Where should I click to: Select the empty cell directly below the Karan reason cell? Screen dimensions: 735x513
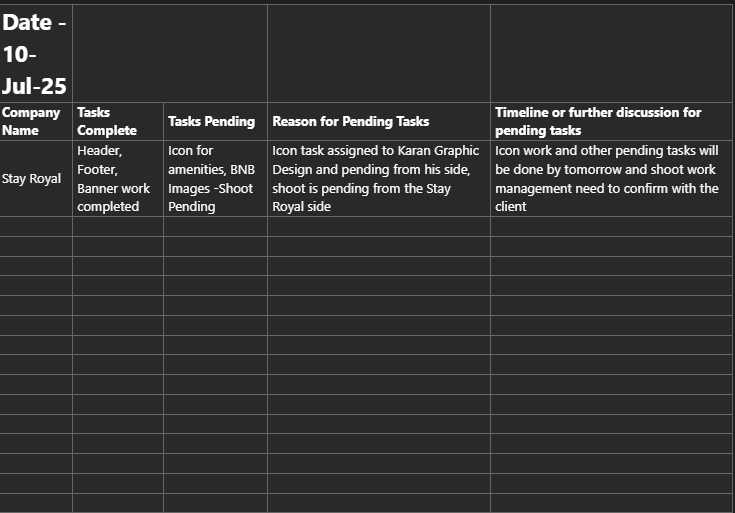tap(378, 226)
